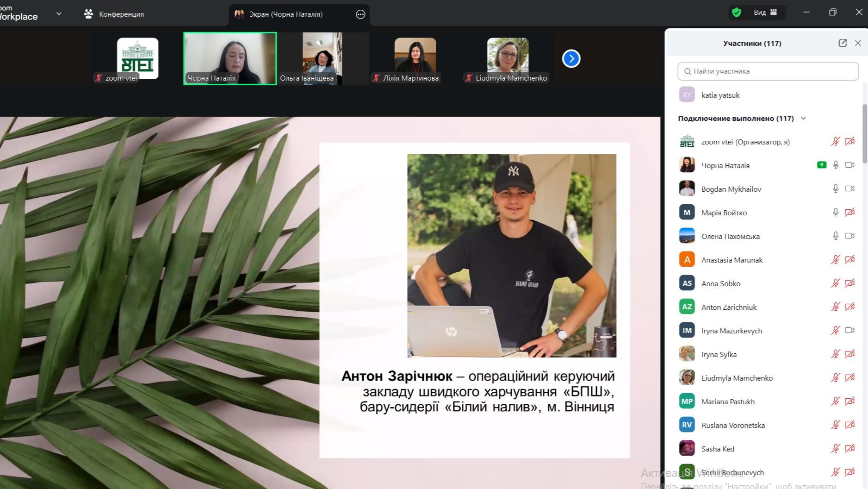Select participant Олена Пахомська in list

[730, 236]
